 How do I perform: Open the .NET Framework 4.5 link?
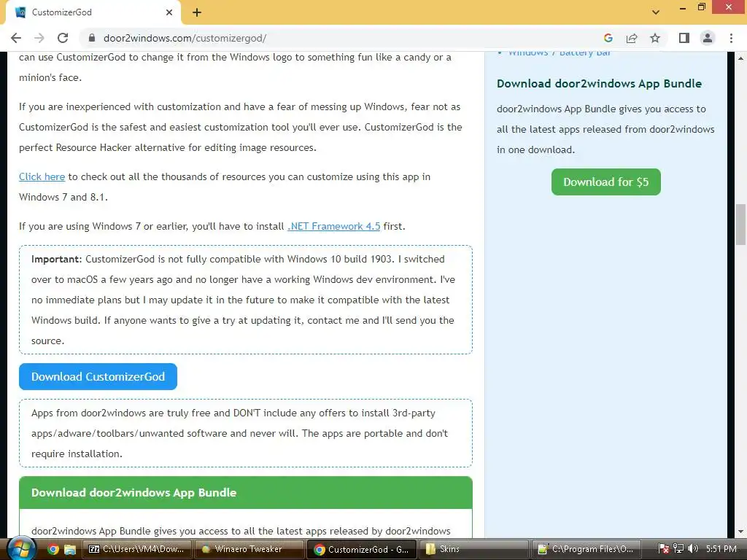(x=334, y=226)
